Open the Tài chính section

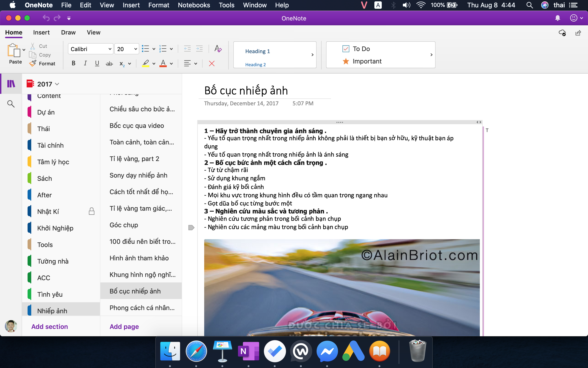click(61, 145)
